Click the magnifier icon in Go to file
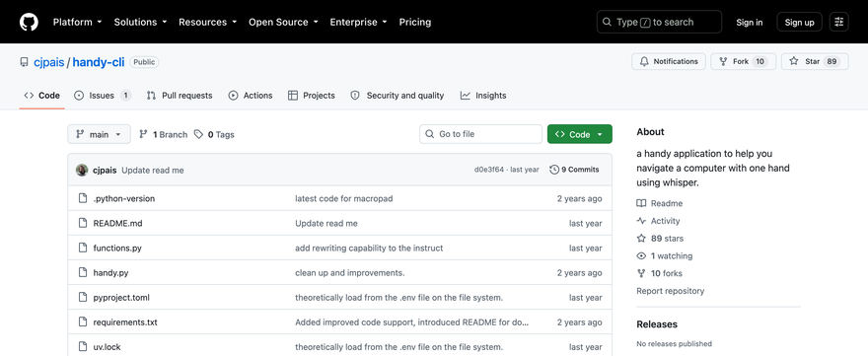The height and width of the screenshot is (356, 868). coord(430,134)
